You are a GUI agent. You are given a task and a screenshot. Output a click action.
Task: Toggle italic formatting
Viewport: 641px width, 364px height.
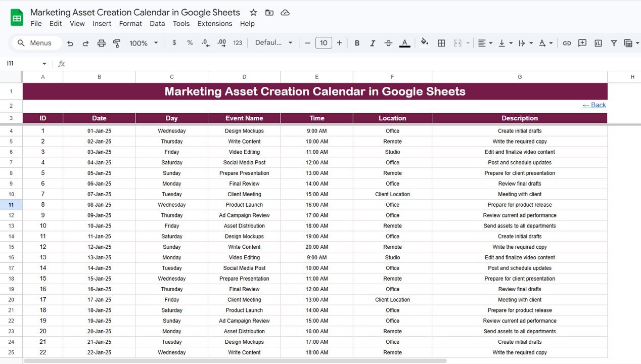click(x=373, y=43)
